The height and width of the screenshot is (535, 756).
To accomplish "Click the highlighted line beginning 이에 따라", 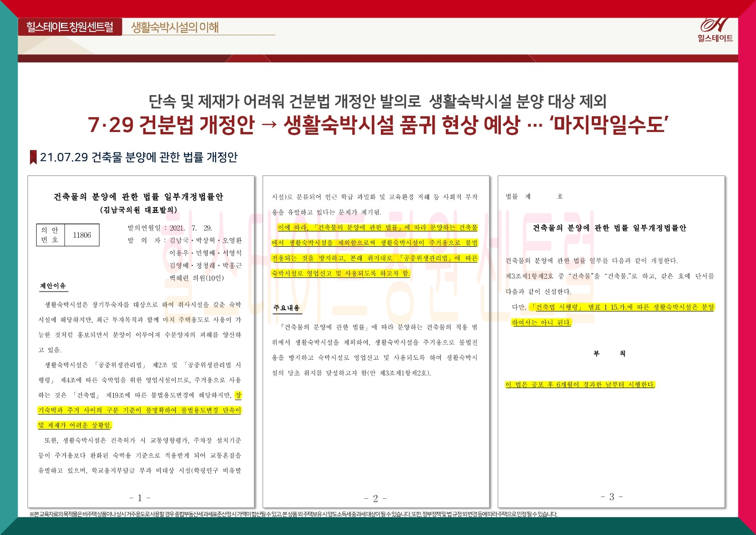I will pyautogui.click(x=378, y=228).
